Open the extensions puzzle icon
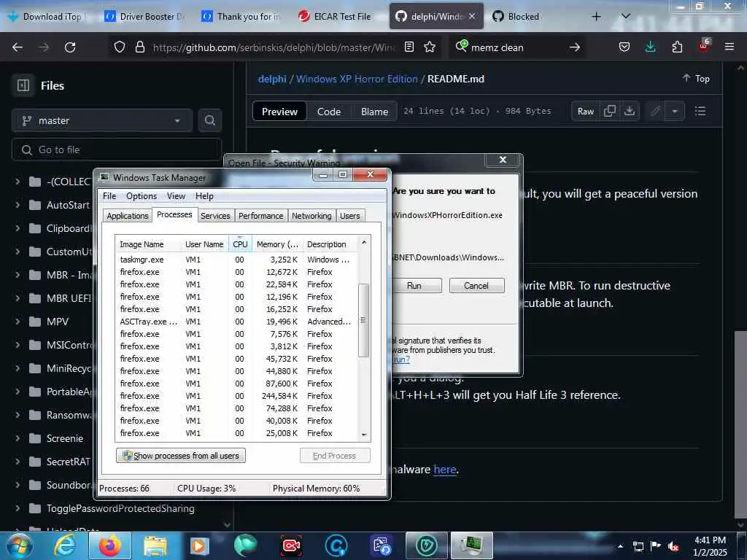This screenshot has width=747, height=560. (677, 47)
